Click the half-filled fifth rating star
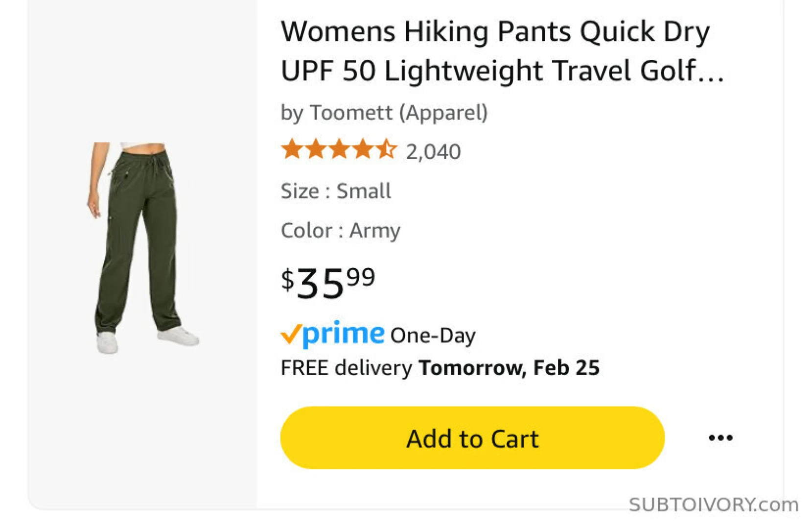 pyautogui.click(x=387, y=149)
